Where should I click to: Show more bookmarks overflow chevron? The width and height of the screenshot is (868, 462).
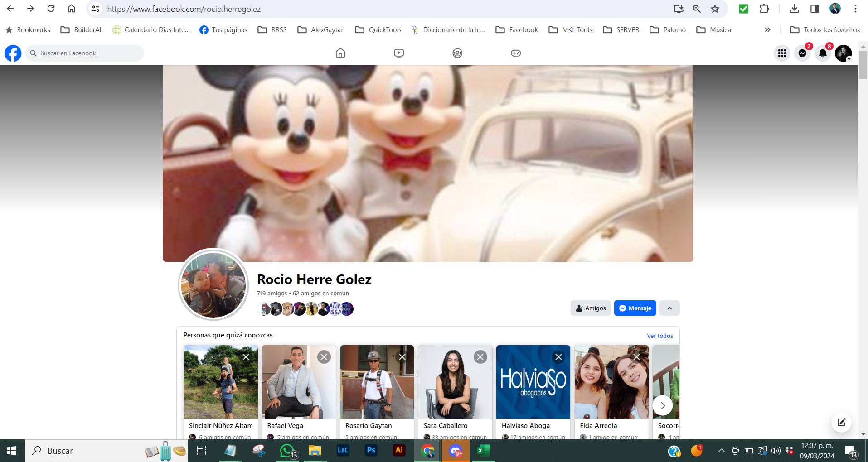pos(767,30)
